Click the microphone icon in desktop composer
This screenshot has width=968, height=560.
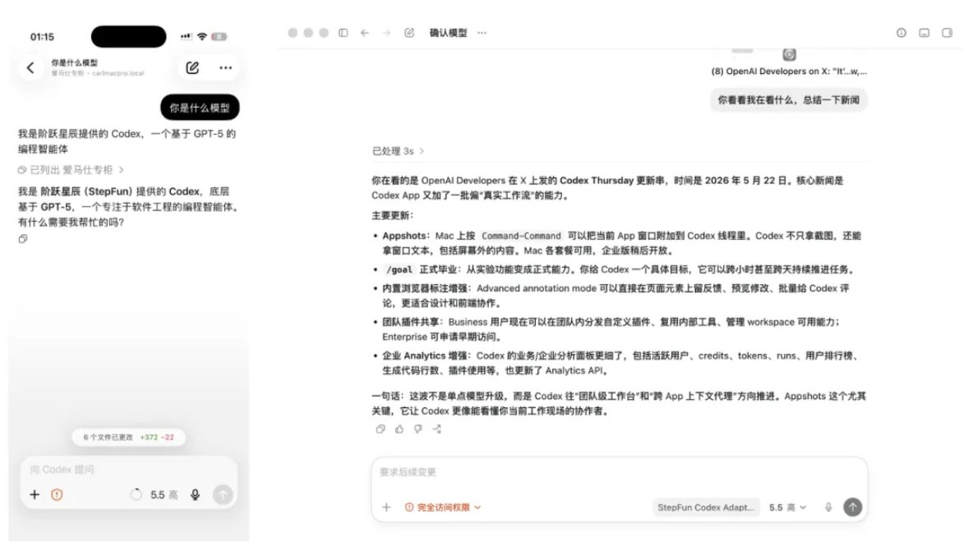click(x=828, y=507)
